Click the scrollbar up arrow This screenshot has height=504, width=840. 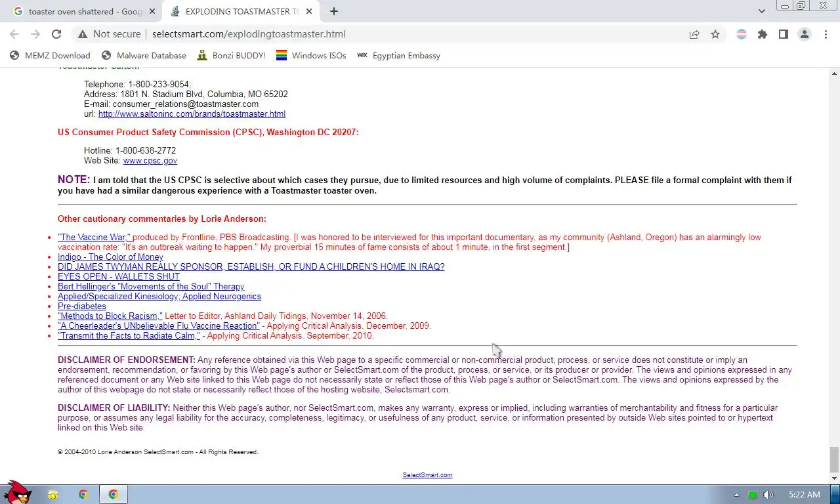(x=834, y=73)
